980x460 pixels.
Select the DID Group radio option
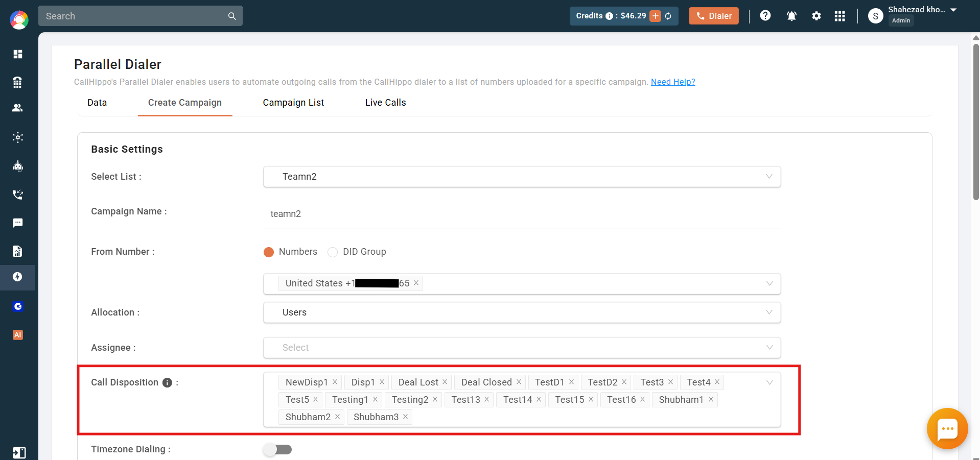pos(333,252)
